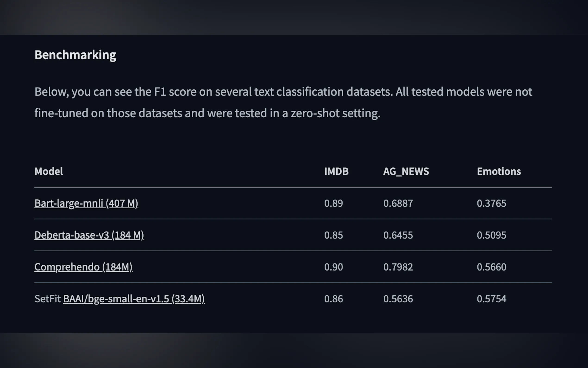Image resolution: width=588 pixels, height=368 pixels.
Task: Select Deberta-base-v3 IMDB score 0.85
Action: 334,235
